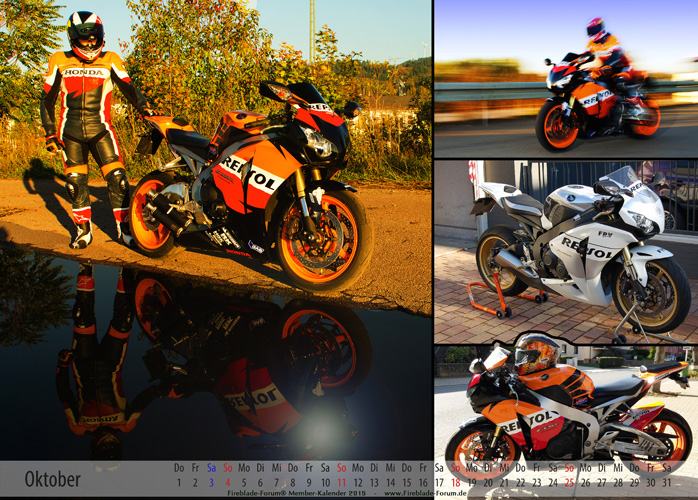Select date 20 in the calendar strip

tap(488, 483)
